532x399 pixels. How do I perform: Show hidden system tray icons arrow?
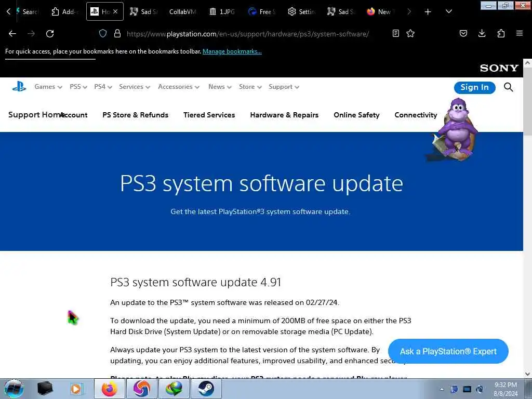[x=442, y=389]
